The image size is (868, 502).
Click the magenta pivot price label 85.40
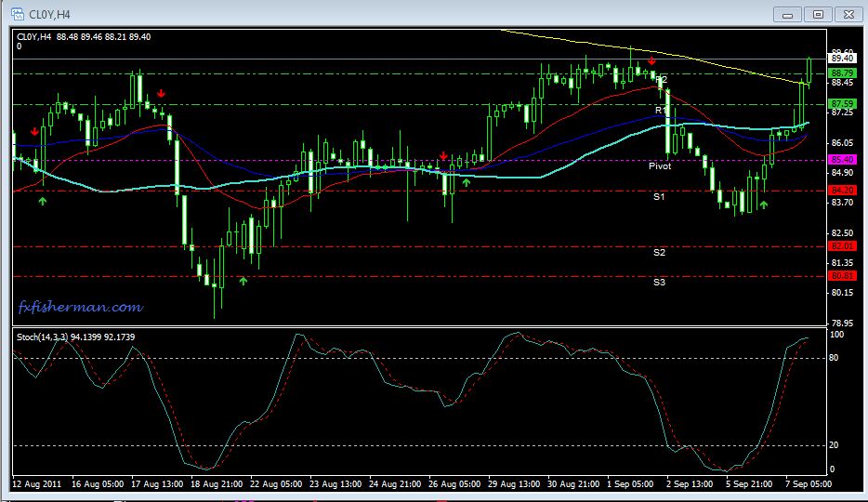[842, 160]
